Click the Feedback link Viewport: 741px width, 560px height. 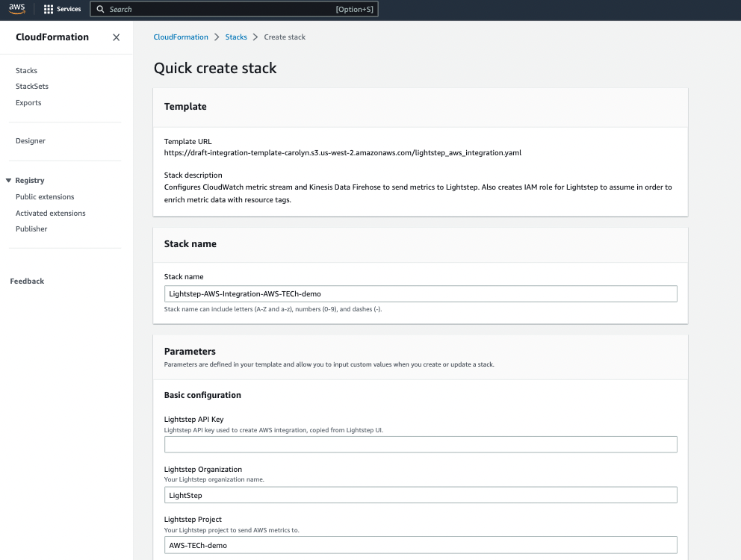click(27, 281)
